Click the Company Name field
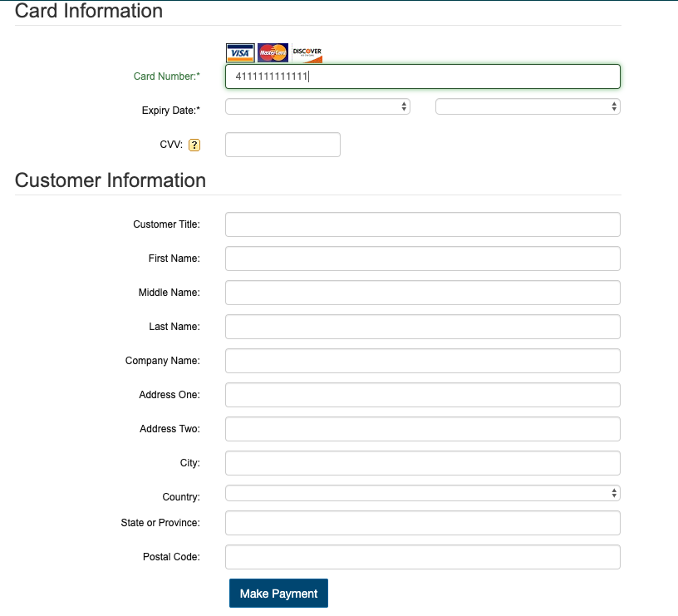 [x=422, y=361]
